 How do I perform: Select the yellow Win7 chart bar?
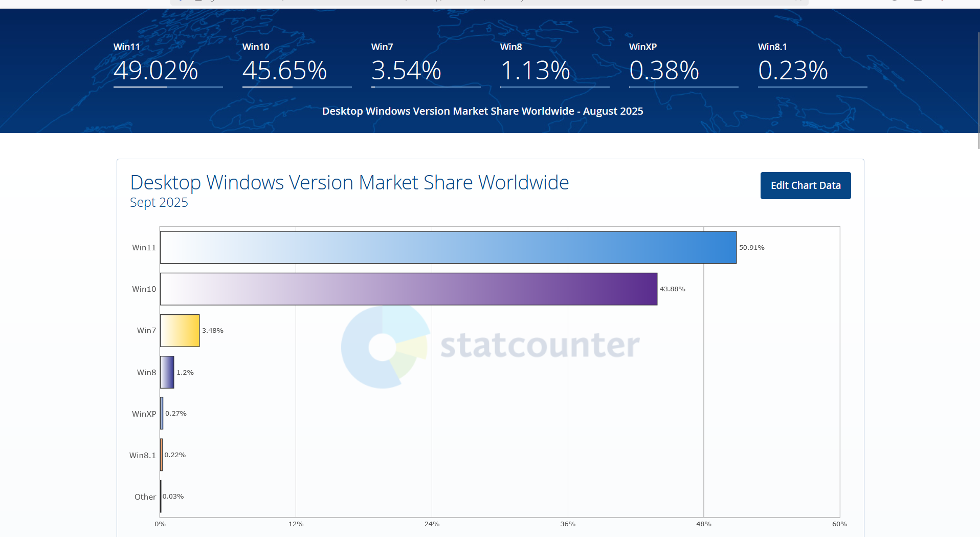pyautogui.click(x=180, y=331)
